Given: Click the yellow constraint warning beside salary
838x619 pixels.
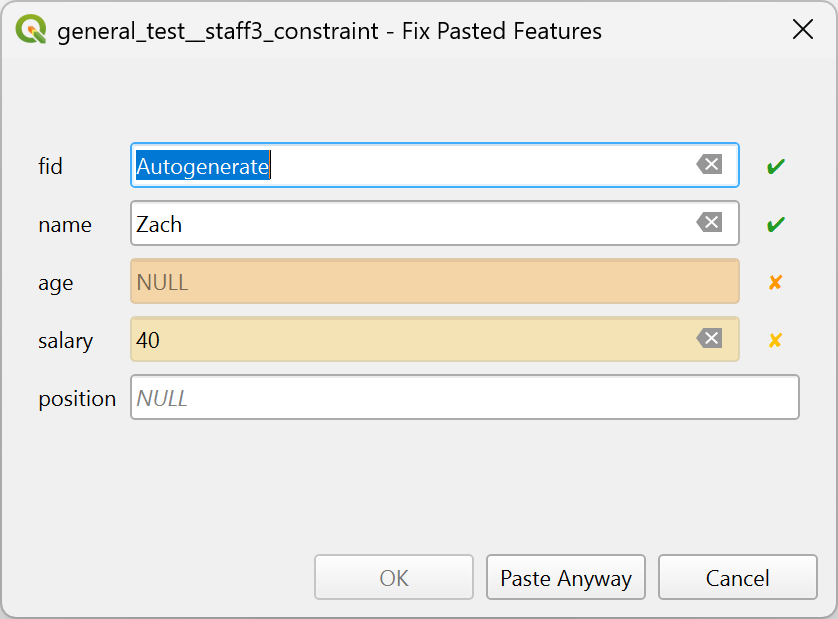Looking at the screenshot, I should click(775, 340).
